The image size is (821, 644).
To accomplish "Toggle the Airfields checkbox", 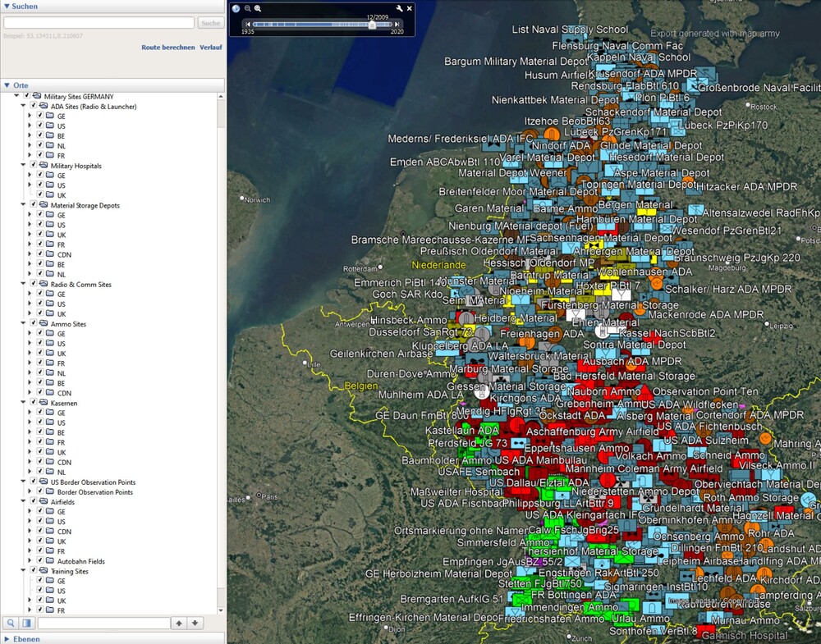I will click(34, 502).
